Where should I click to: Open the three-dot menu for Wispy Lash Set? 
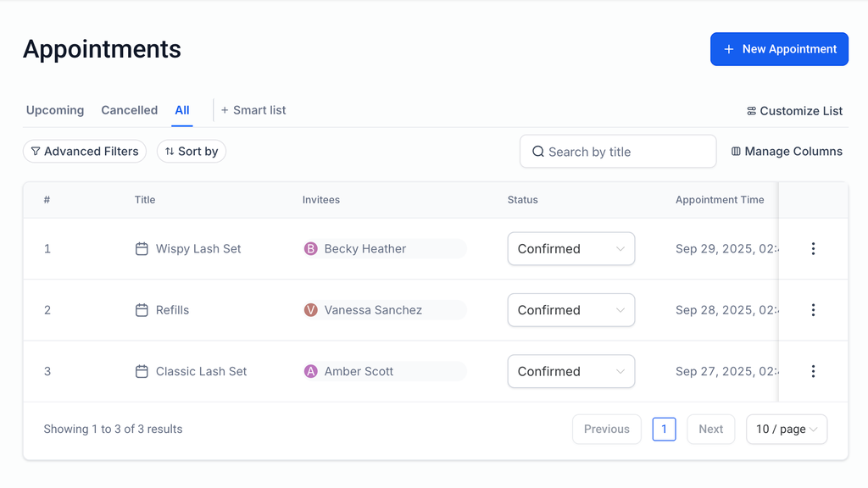813,249
